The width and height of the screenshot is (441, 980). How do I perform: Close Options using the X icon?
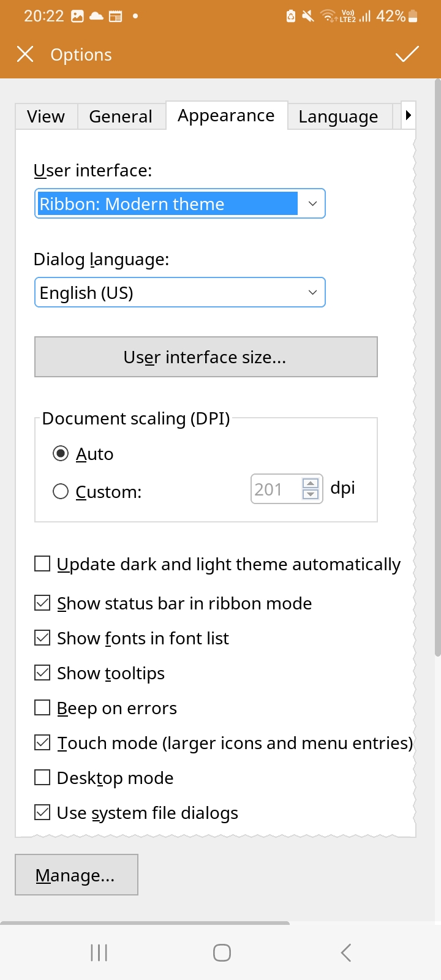(x=25, y=54)
